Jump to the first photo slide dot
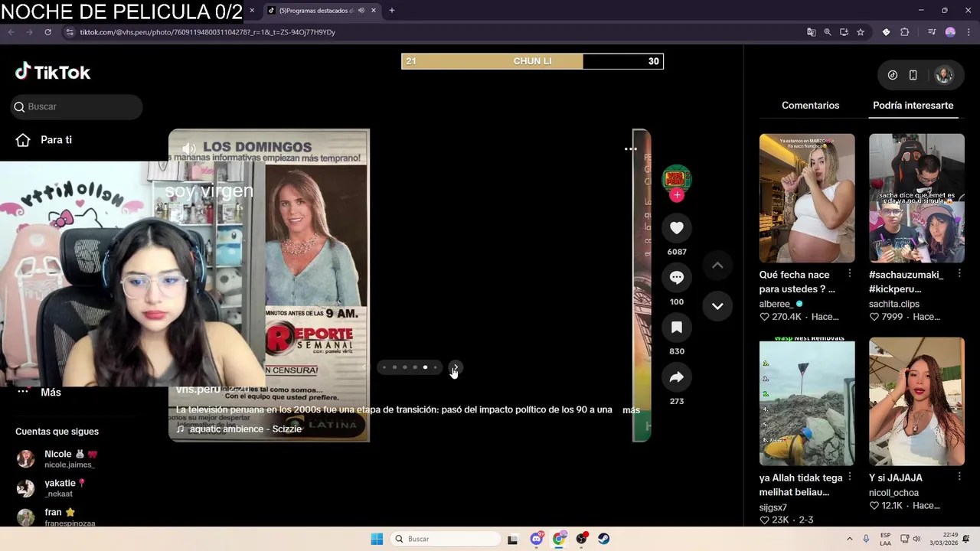 [x=384, y=367]
